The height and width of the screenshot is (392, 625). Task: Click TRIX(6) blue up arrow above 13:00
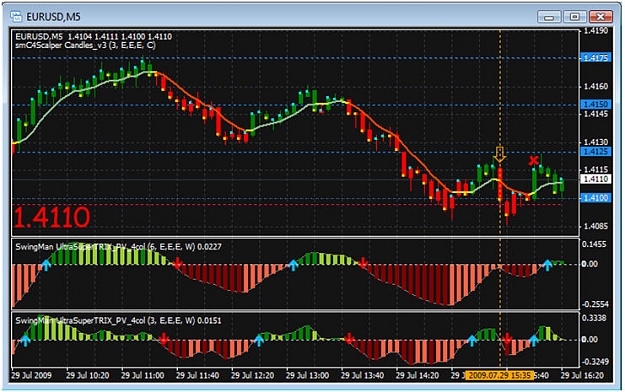(293, 265)
